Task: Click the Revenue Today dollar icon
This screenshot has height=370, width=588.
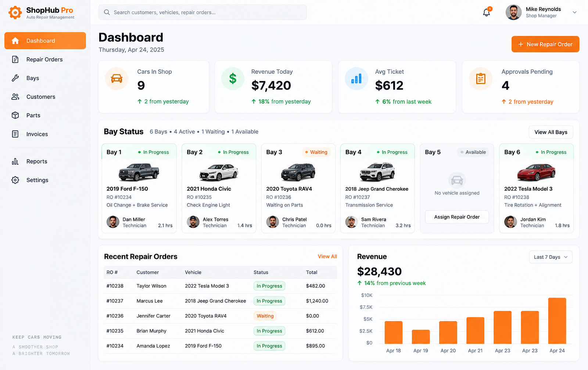Action: 233,79
